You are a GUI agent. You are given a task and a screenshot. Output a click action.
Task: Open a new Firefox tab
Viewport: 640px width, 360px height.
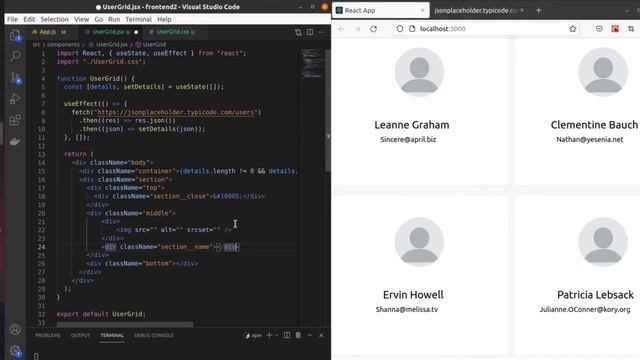point(538,11)
